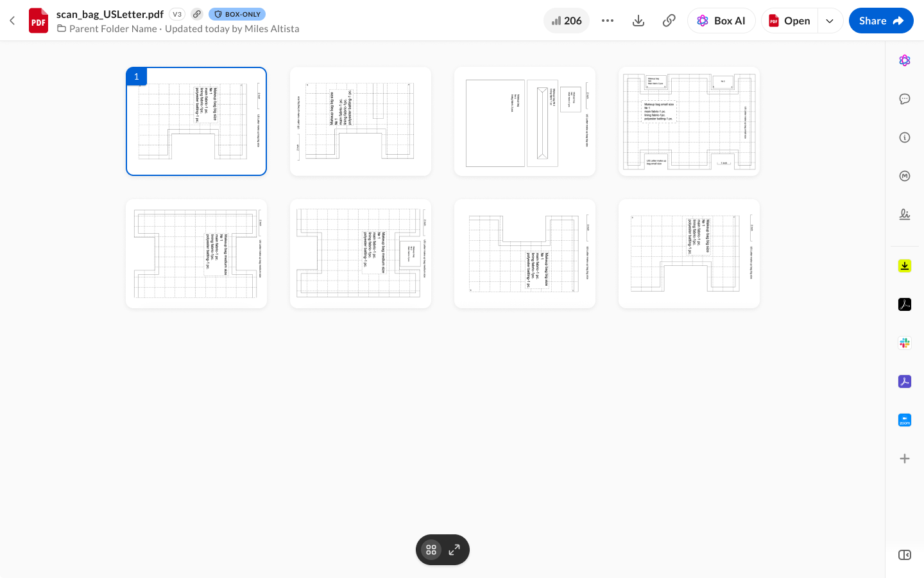Open the V3 version history badge
Image resolution: width=924 pixels, height=578 pixels.
[177, 14]
